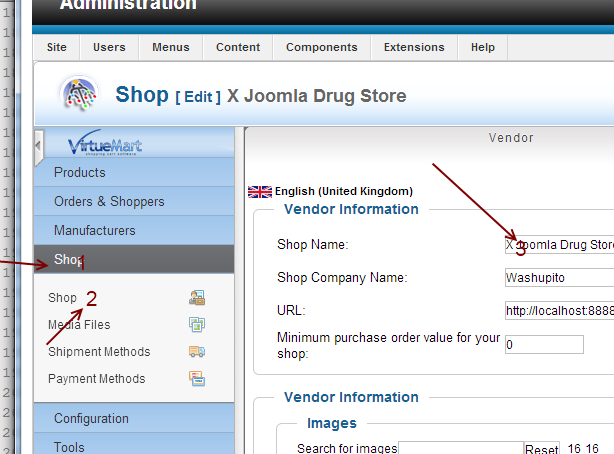
Task: Click the Media Files icon
Action: pos(197,324)
